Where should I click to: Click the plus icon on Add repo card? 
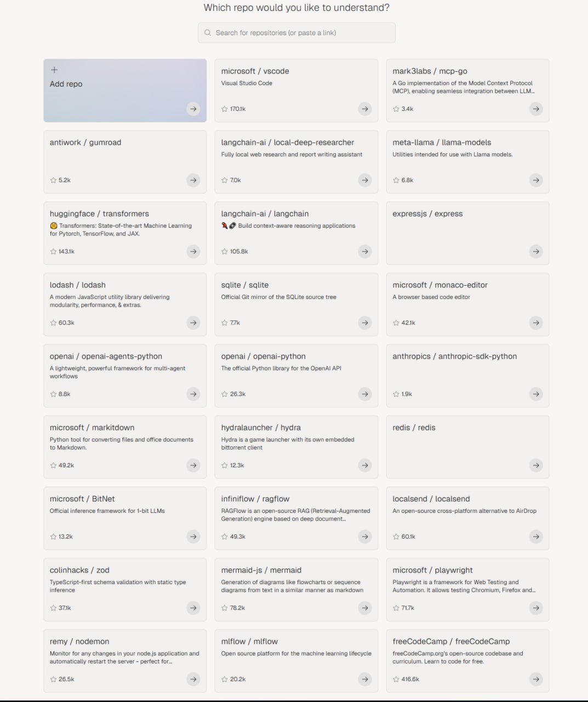click(x=54, y=70)
